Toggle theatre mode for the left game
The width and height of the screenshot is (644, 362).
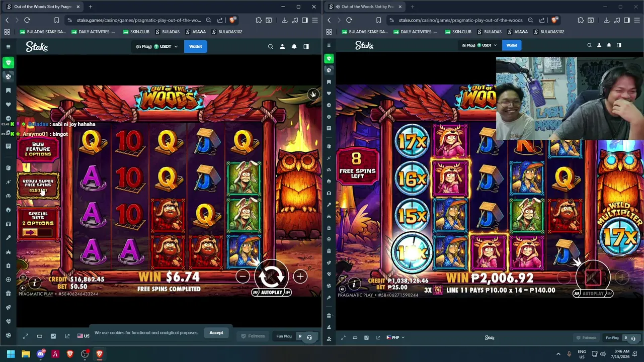pyautogui.click(x=39, y=336)
